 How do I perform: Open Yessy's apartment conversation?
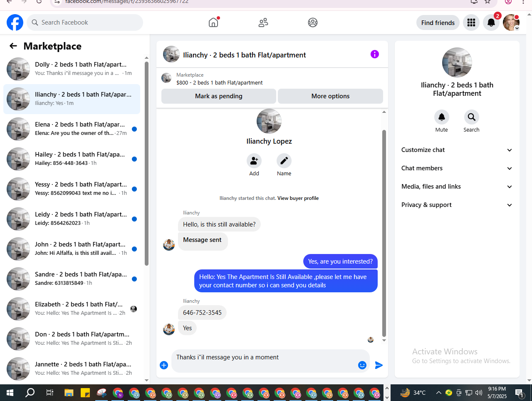72,189
